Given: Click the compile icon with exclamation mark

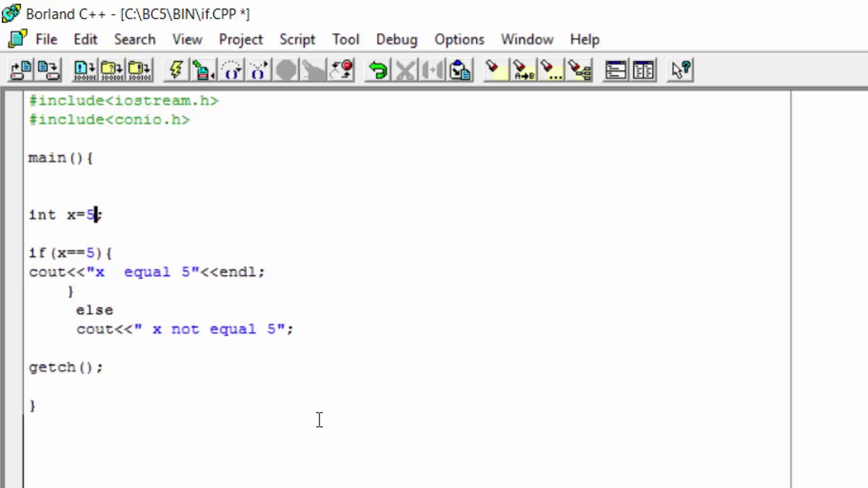Looking at the screenshot, I should (85, 70).
